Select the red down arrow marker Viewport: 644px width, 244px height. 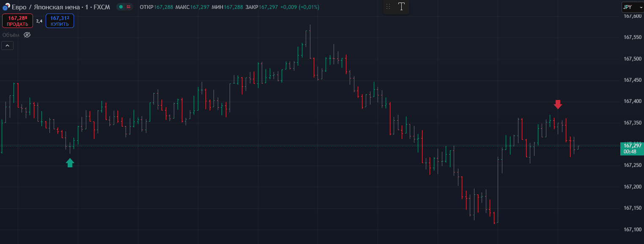click(558, 104)
